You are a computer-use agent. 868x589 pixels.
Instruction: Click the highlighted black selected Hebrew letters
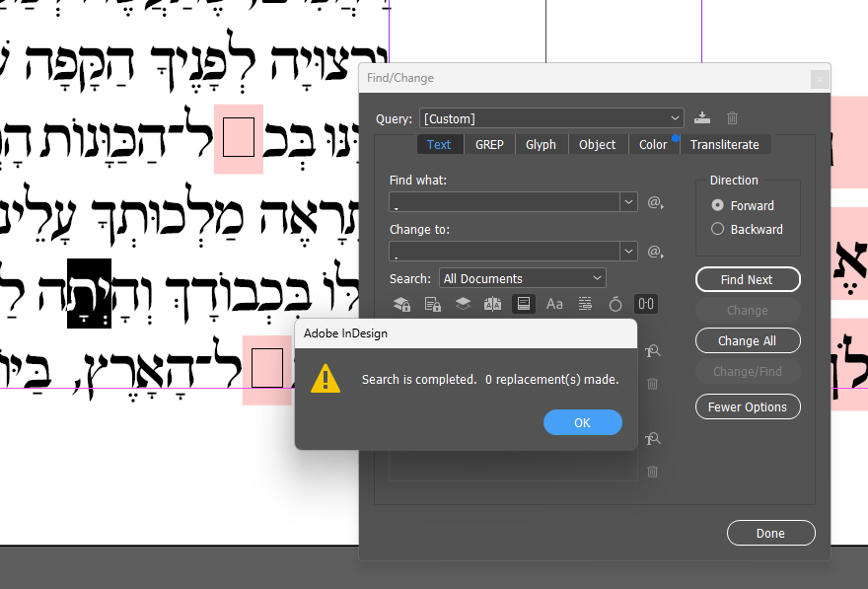pos(89,293)
